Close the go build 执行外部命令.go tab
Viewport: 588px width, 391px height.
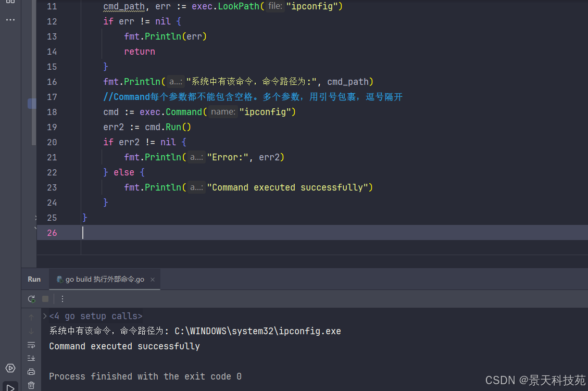point(153,279)
